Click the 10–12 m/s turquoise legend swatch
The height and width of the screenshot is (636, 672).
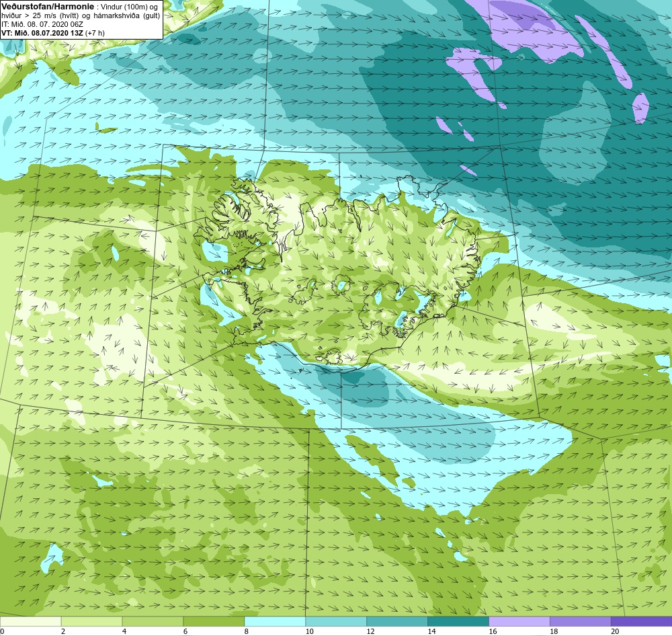coord(336,621)
